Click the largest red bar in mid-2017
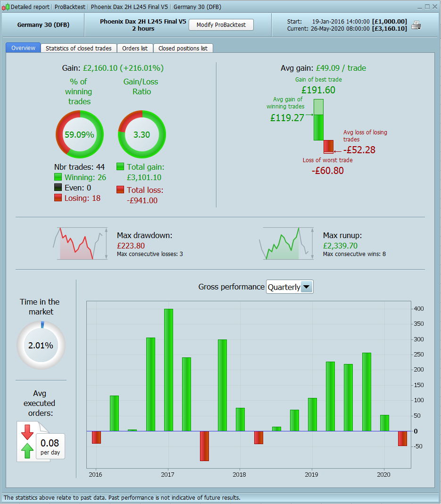The image size is (441, 504). click(204, 446)
